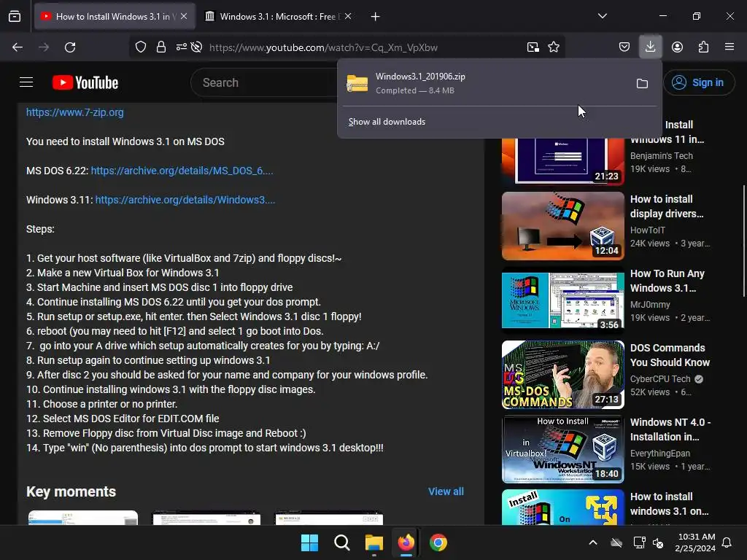Open Firefox application hamburger menu
747x560 pixels.
(729, 47)
